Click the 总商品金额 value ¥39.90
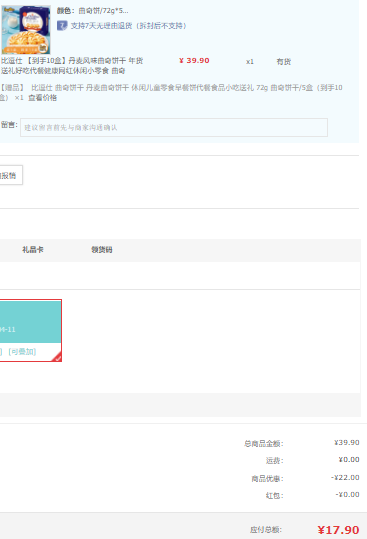The height and width of the screenshot is (539, 367). point(346,443)
